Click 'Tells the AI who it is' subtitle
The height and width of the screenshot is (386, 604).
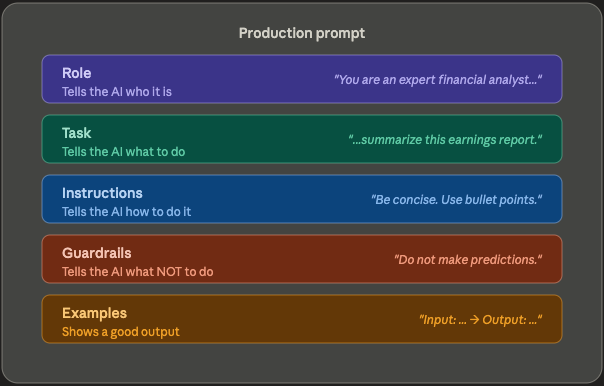[117, 92]
